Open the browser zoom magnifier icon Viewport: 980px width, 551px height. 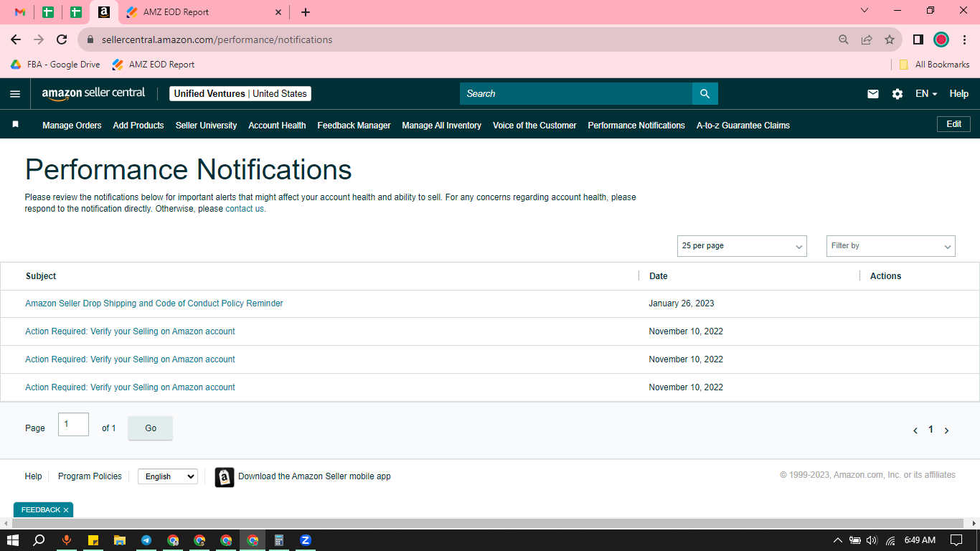pos(844,39)
